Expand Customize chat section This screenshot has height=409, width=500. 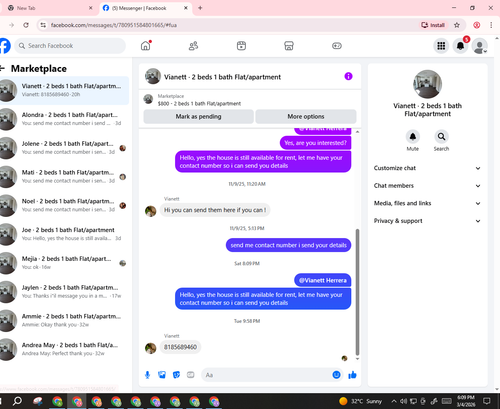coord(427,168)
